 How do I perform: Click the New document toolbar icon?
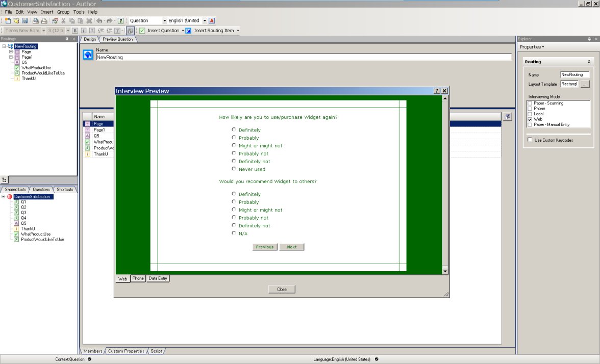click(x=8, y=20)
